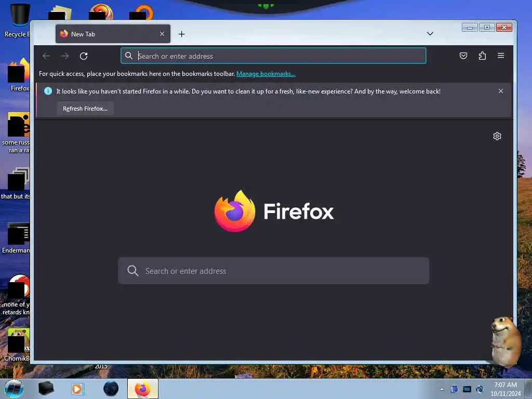The height and width of the screenshot is (399, 532).
Task: Open the black box taskbar icon
Action: click(46, 389)
